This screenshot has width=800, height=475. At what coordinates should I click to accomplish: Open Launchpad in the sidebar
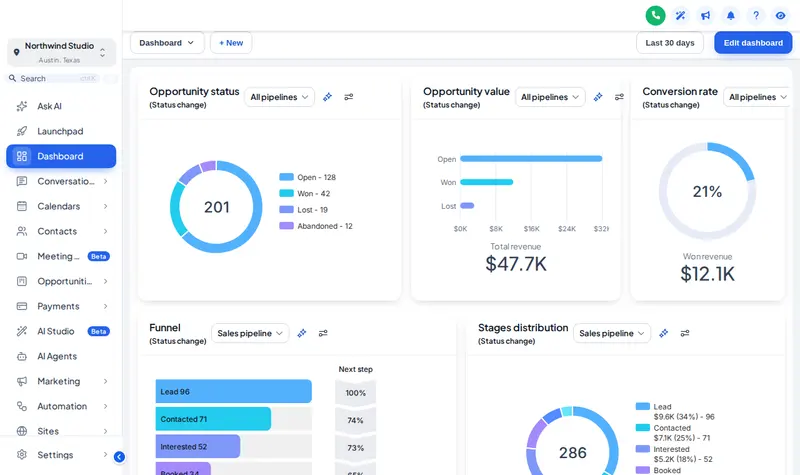[x=61, y=131]
